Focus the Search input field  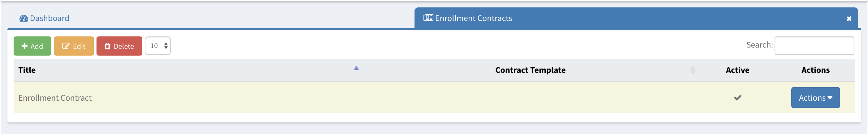click(x=814, y=46)
